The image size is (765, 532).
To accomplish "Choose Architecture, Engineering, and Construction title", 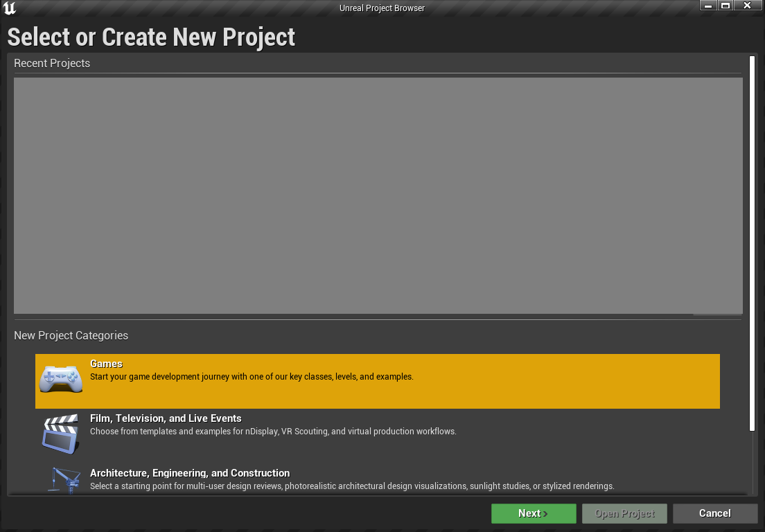I will [190, 473].
